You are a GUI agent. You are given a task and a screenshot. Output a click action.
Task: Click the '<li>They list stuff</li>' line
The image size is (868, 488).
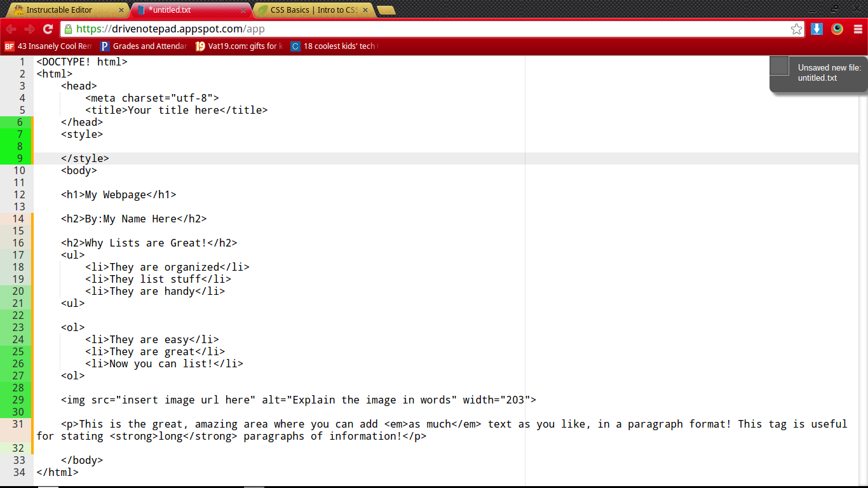158,279
